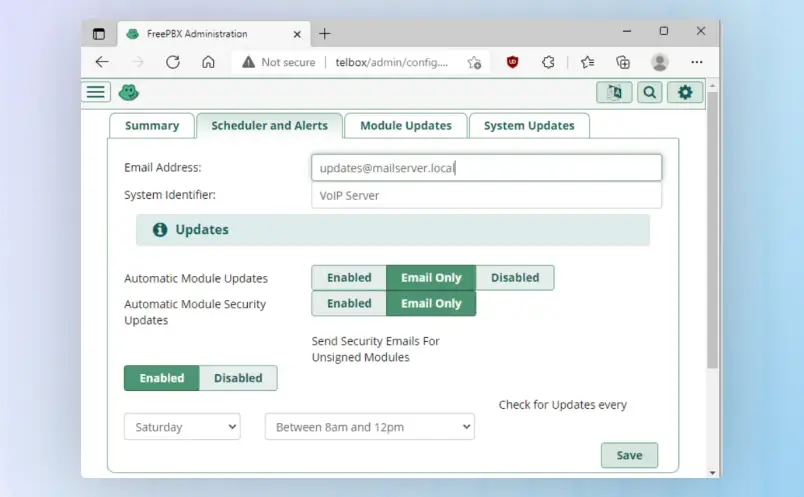Image resolution: width=804 pixels, height=497 pixels.
Task: Reload the page in browser
Action: 173,62
